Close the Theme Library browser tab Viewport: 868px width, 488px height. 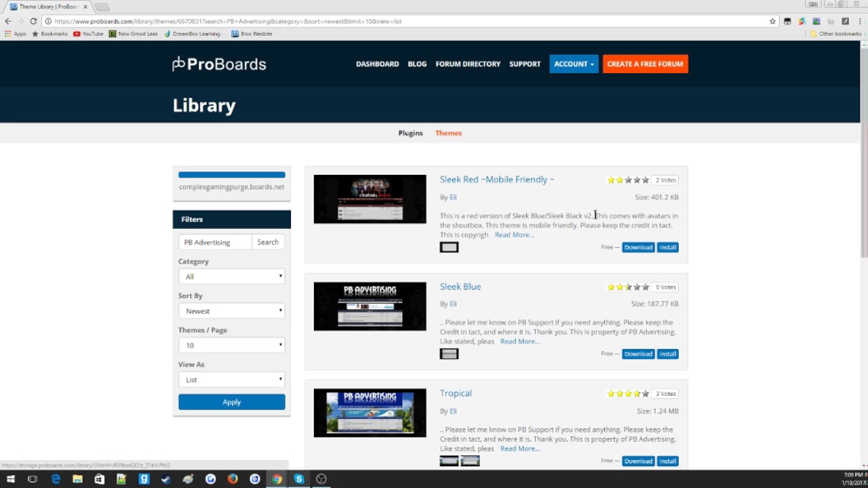pyautogui.click(x=85, y=7)
